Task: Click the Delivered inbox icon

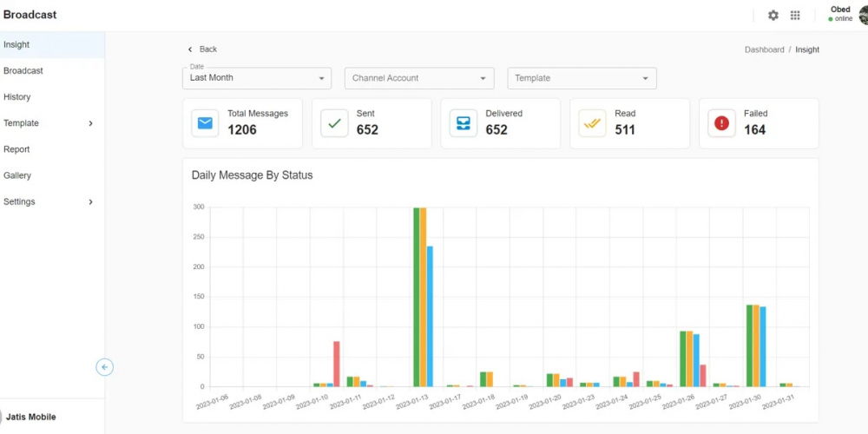Action: pyautogui.click(x=463, y=123)
